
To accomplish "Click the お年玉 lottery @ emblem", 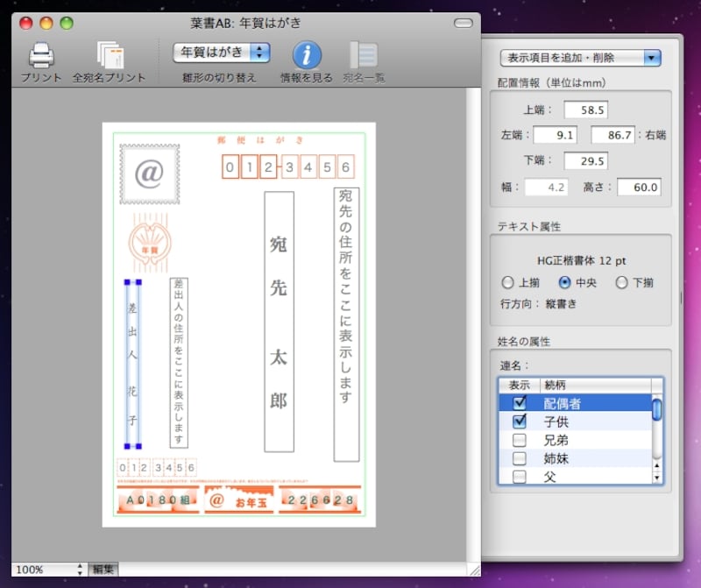I will pos(216,501).
